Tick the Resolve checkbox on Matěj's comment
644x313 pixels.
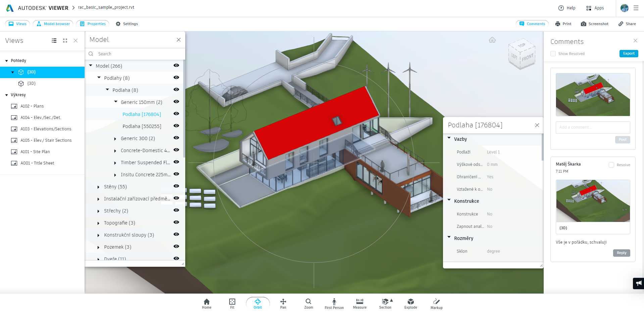611,165
